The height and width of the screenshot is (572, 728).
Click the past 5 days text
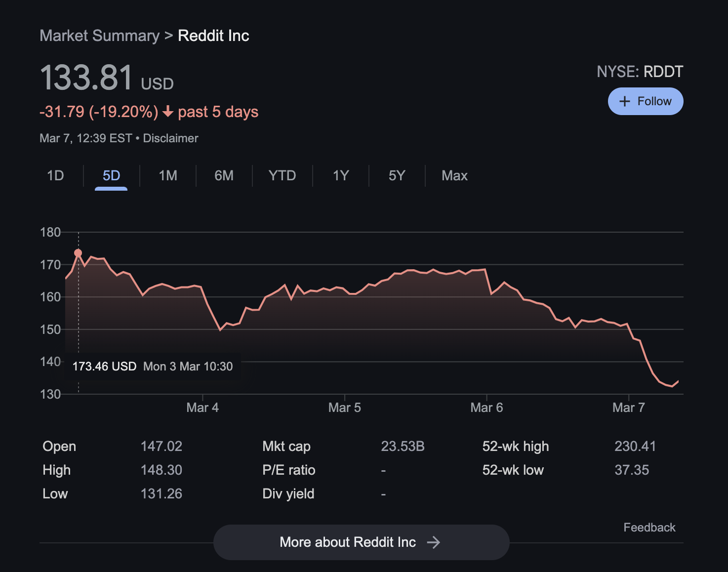(x=218, y=112)
